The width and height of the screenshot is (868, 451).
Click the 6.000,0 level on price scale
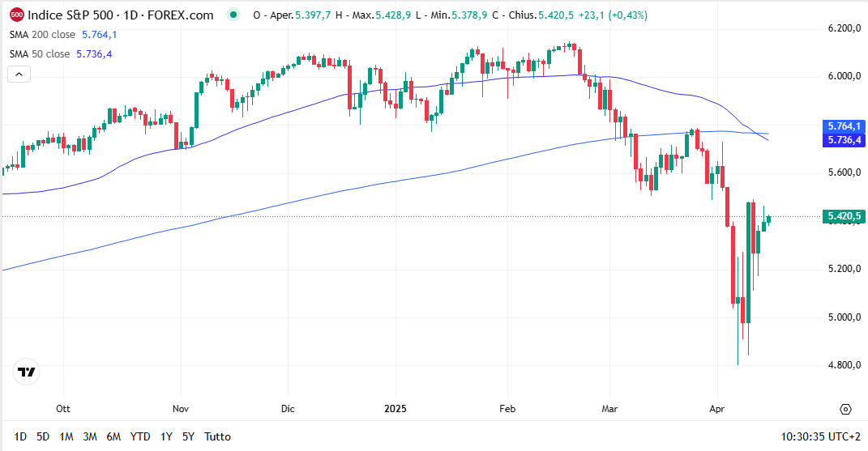[843, 76]
